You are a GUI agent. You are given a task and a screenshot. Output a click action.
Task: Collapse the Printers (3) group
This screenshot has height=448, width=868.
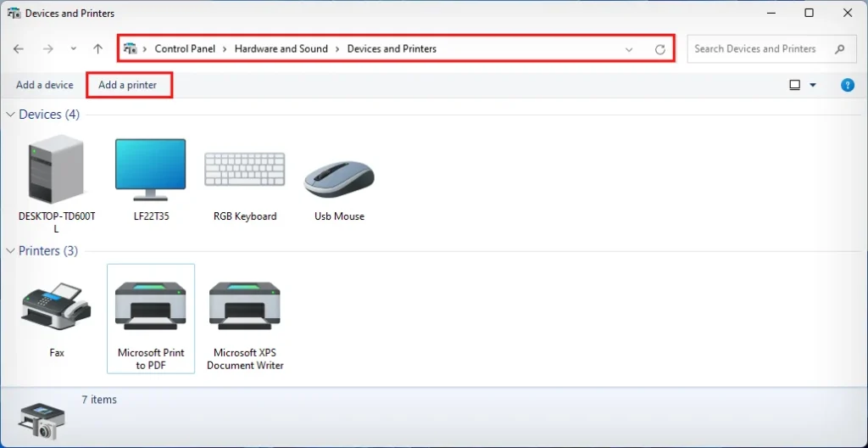(11, 251)
